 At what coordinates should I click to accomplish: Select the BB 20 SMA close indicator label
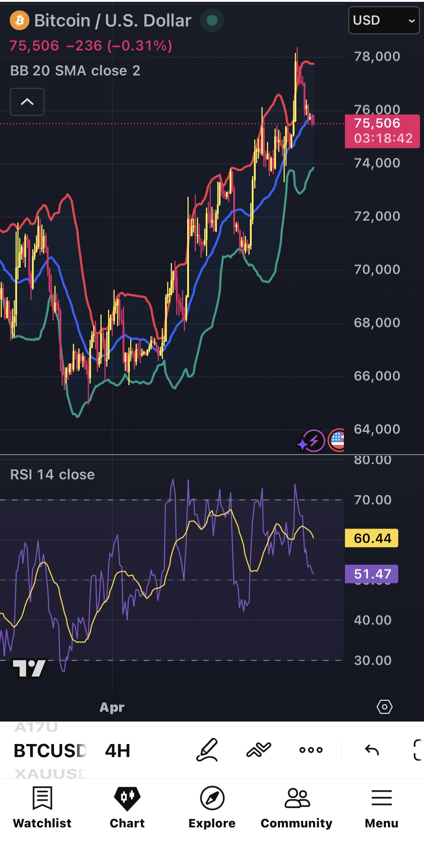(75, 71)
